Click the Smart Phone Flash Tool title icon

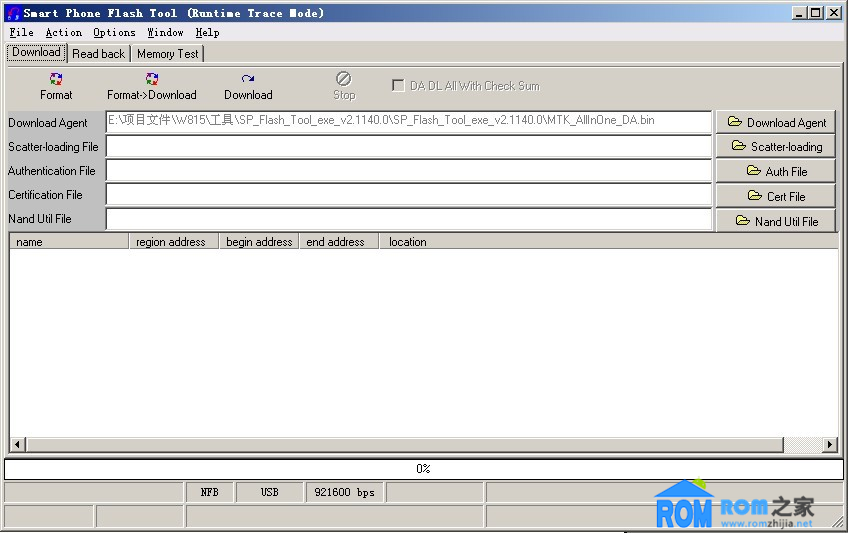(x=14, y=13)
